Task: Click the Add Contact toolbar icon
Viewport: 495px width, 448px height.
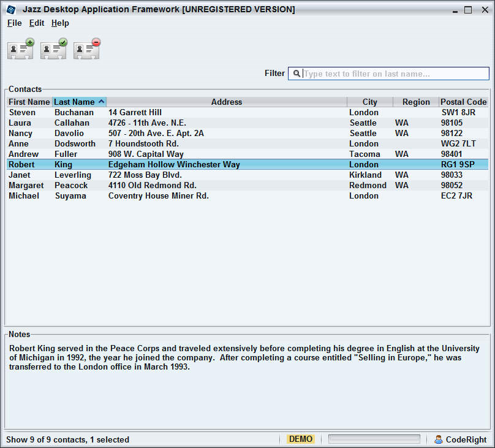Action: tap(21, 48)
